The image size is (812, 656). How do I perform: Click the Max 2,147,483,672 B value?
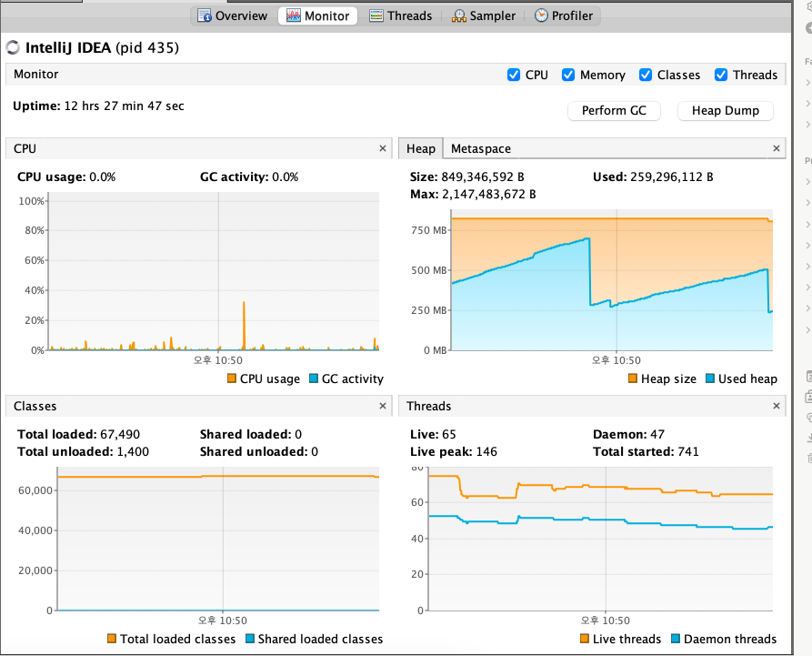(489, 195)
